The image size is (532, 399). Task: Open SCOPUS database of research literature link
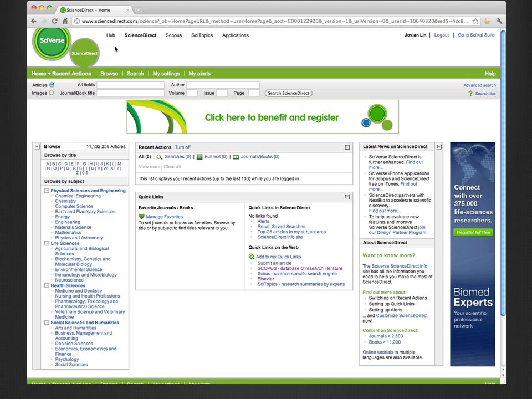tap(300, 268)
